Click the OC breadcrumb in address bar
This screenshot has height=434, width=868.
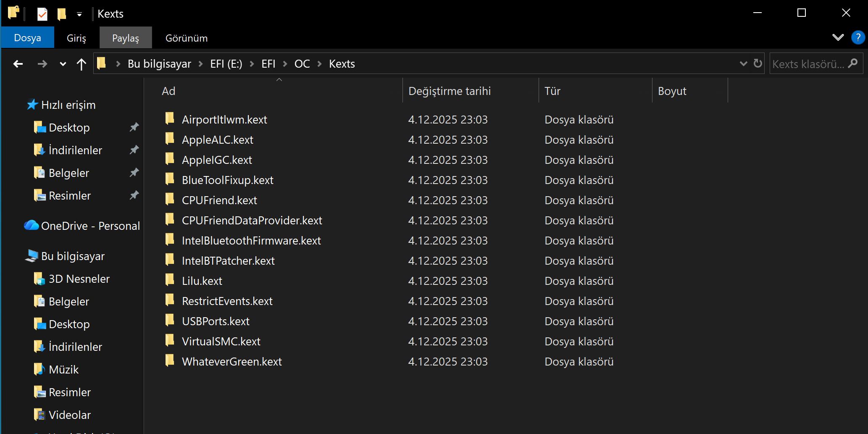click(302, 64)
